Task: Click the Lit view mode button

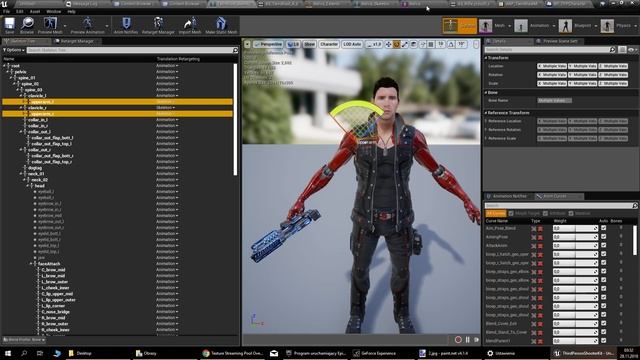Action: [293, 44]
